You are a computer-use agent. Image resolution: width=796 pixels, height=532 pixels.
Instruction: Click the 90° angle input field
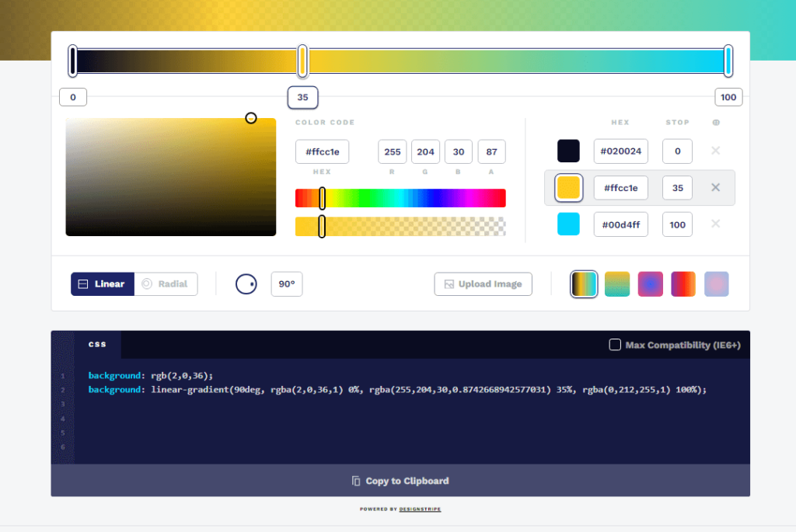(x=286, y=283)
